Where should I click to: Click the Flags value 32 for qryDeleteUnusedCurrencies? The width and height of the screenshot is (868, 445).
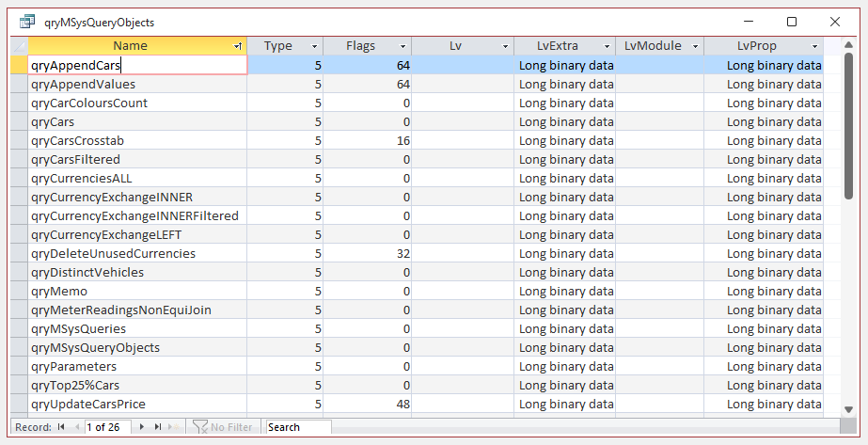pos(368,253)
